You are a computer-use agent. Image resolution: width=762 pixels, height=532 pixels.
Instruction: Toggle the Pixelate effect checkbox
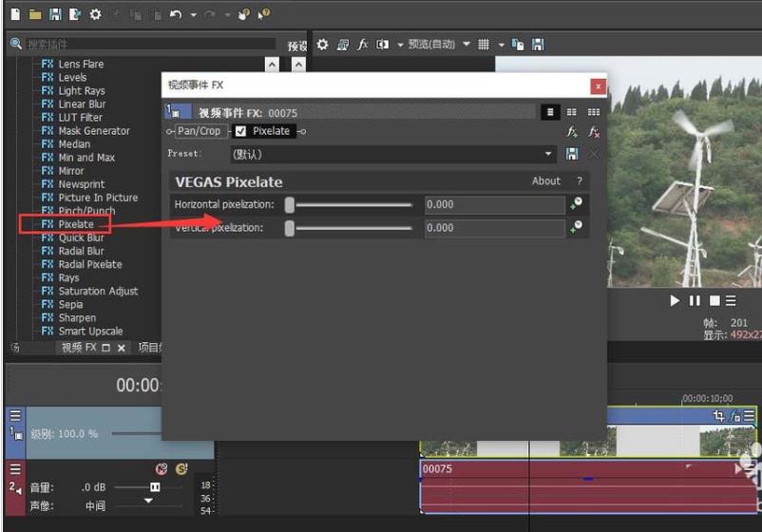[x=240, y=131]
